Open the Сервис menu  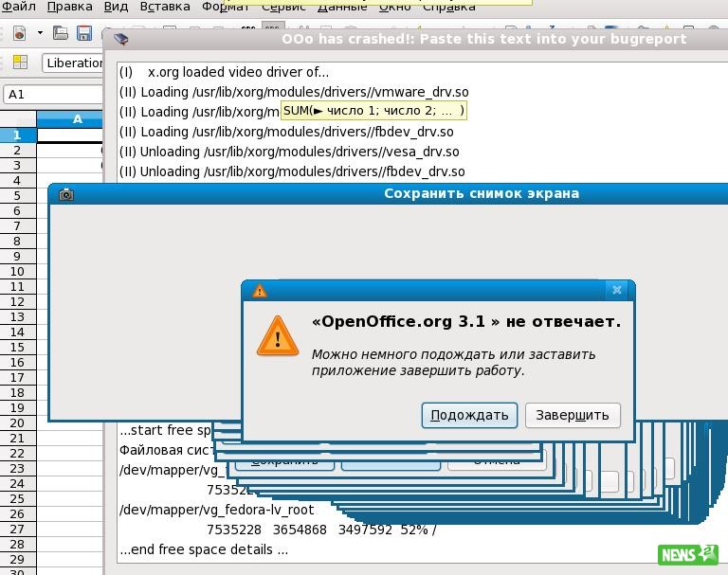coord(283,7)
